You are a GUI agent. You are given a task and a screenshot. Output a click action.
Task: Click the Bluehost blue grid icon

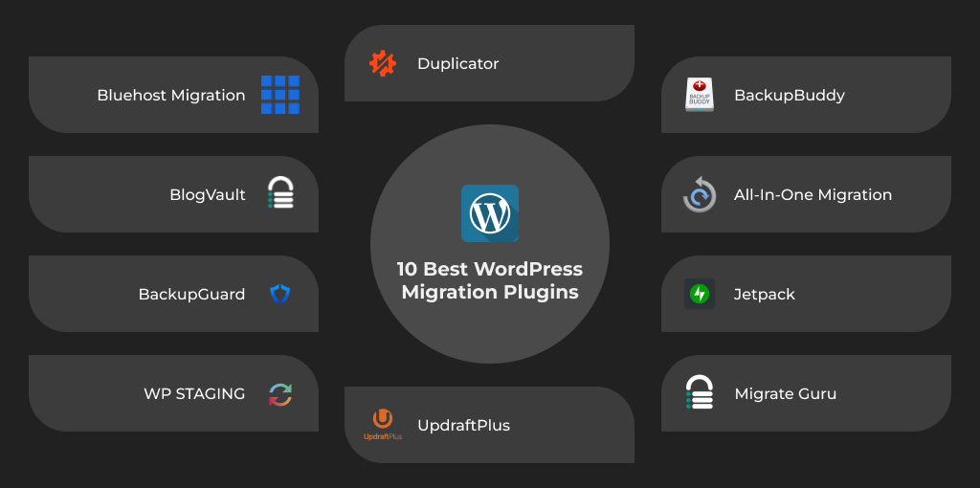pyautogui.click(x=280, y=95)
